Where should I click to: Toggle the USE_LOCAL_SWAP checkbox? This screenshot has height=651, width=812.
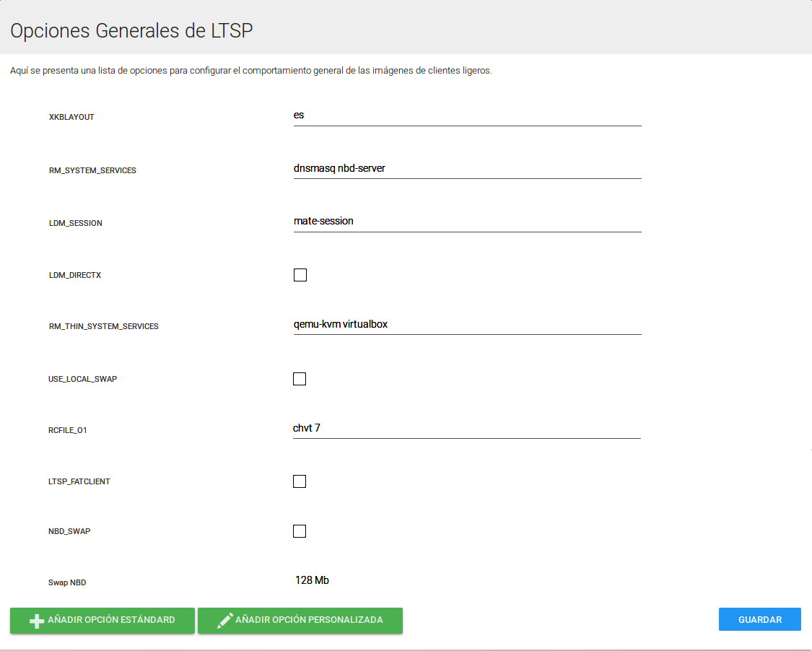pyautogui.click(x=300, y=379)
